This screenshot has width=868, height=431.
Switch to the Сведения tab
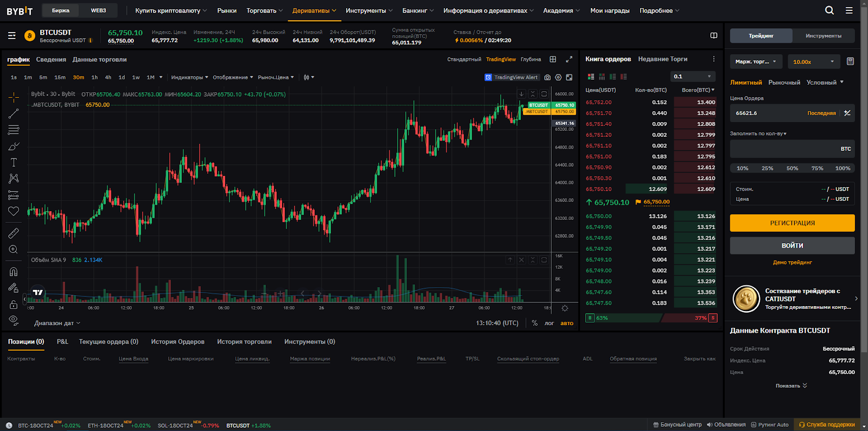[x=51, y=60]
